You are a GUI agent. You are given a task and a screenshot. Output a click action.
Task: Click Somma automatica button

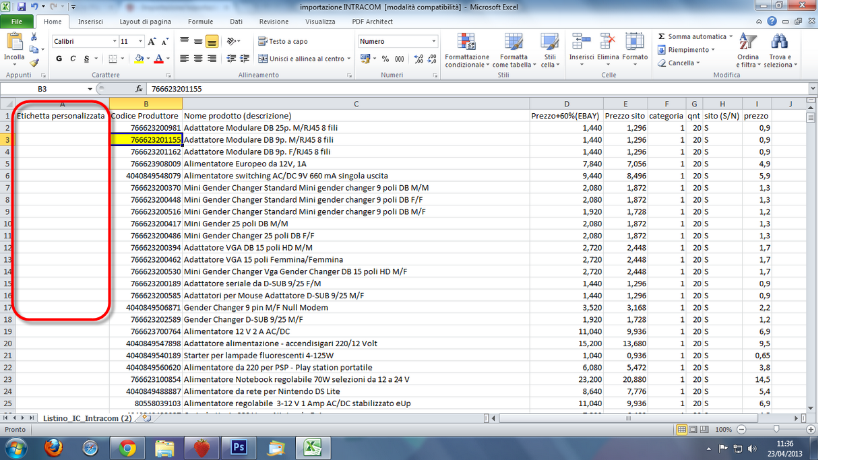pos(695,36)
